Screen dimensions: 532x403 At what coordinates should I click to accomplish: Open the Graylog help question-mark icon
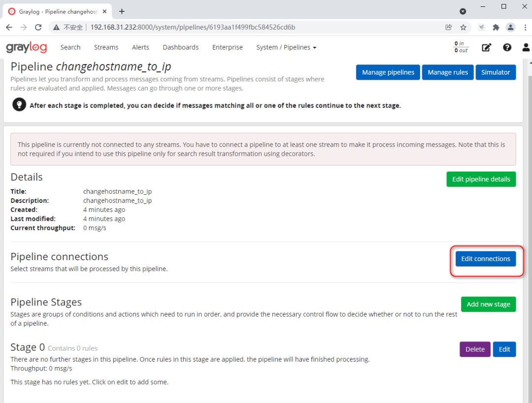point(507,47)
